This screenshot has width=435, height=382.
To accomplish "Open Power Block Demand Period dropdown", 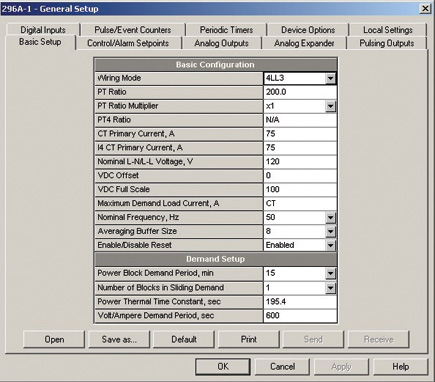I will (330, 273).
